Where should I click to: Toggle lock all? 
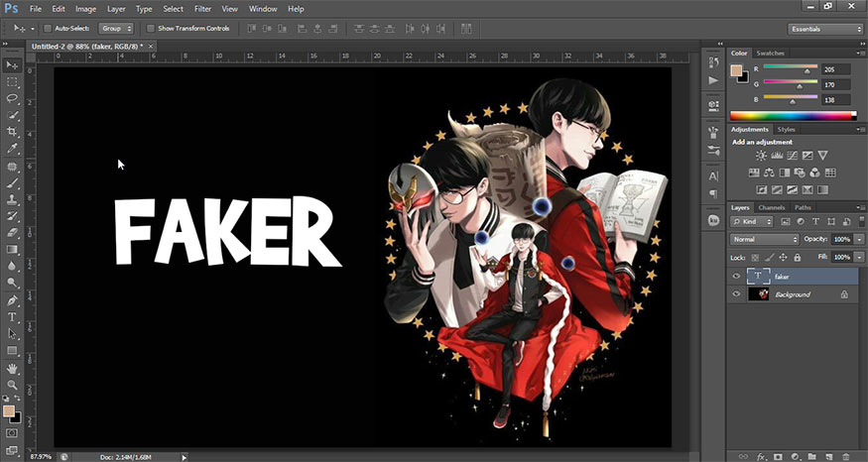point(798,258)
